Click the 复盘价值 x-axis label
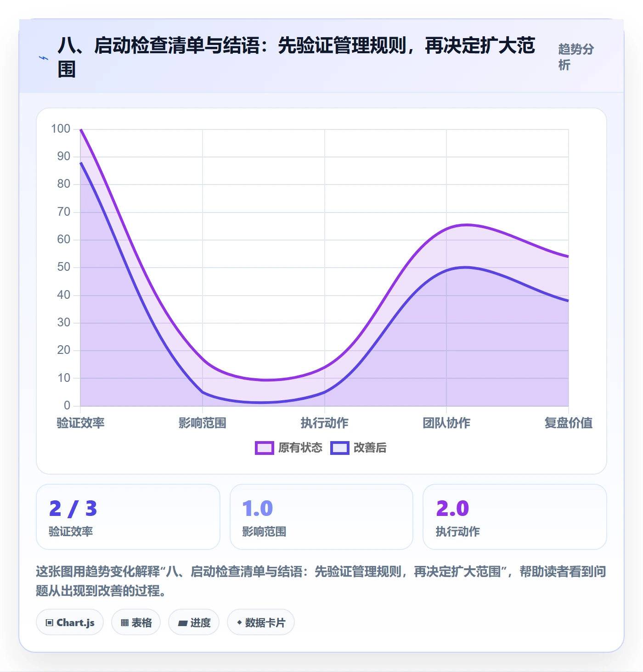Viewport: 643px width, 672px height. pyautogui.click(x=569, y=423)
